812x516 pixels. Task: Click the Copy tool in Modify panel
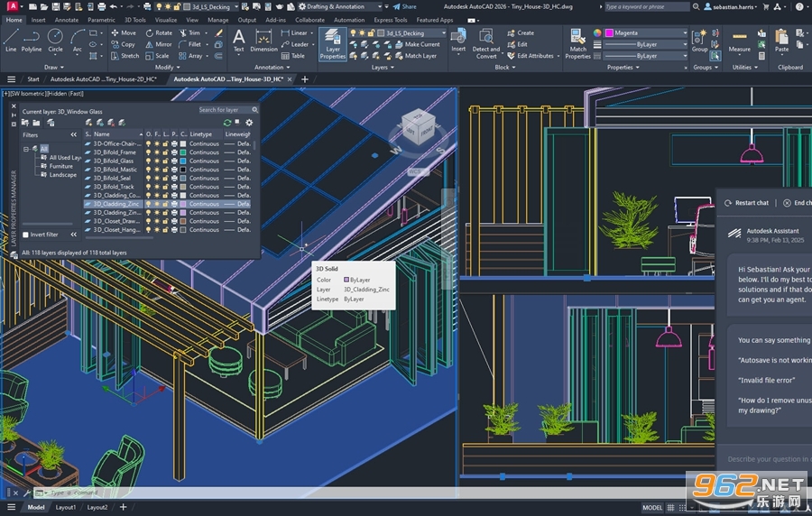pos(124,44)
